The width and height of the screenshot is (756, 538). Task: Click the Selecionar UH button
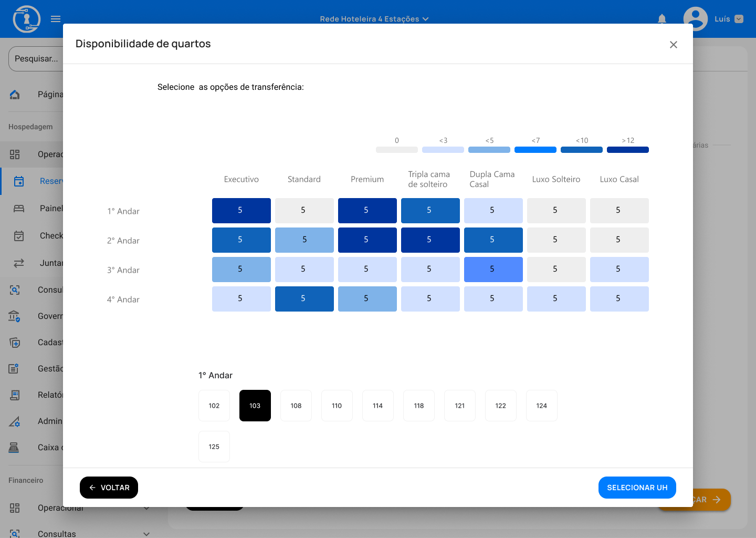[x=637, y=488]
